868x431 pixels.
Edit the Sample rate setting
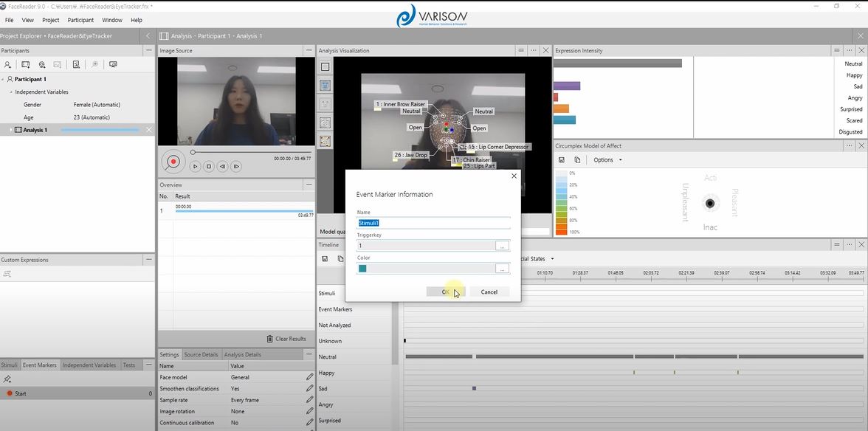click(x=309, y=400)
